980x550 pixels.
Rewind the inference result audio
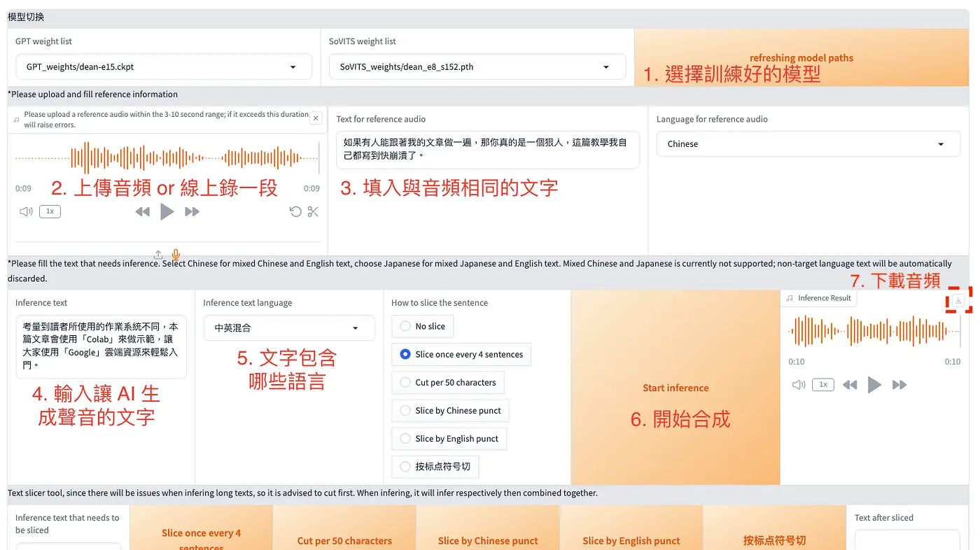(850, 385)
